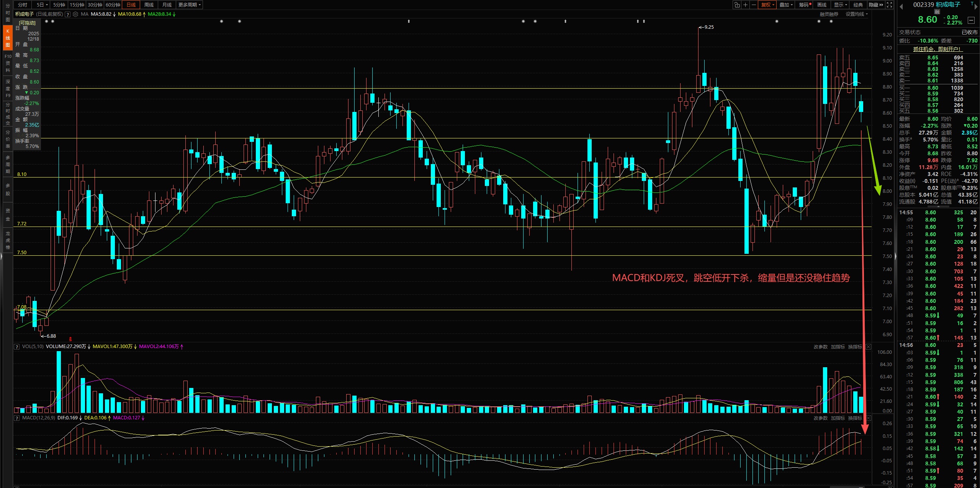This screenshot has height=488, width=980.
Task: Go to previous stock arrow
Action: 901,7
